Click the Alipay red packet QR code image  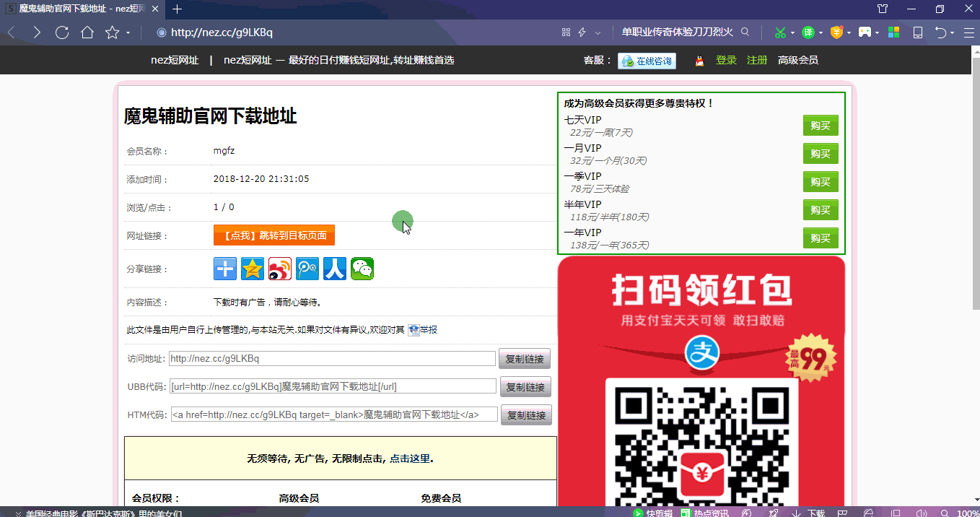[x=701, y=383]
